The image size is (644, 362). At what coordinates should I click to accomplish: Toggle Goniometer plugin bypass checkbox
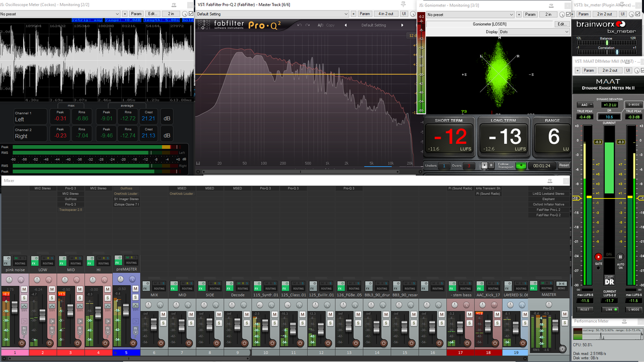[x=569, y=14]
